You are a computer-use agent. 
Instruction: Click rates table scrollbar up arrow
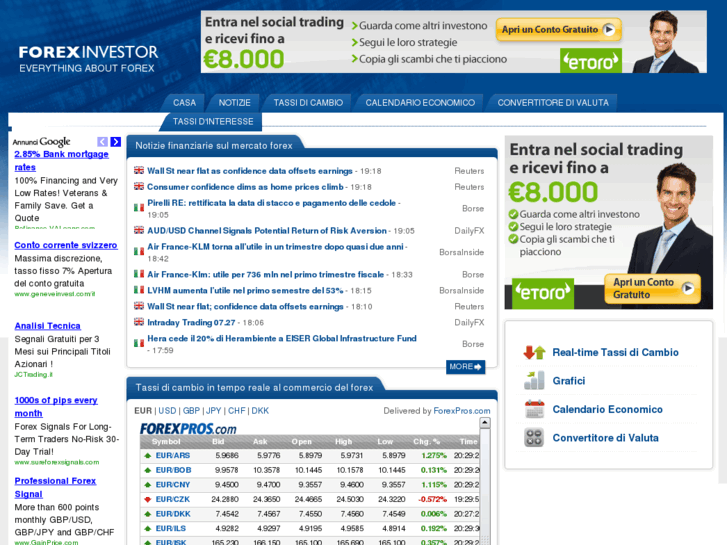click(485, 423)
